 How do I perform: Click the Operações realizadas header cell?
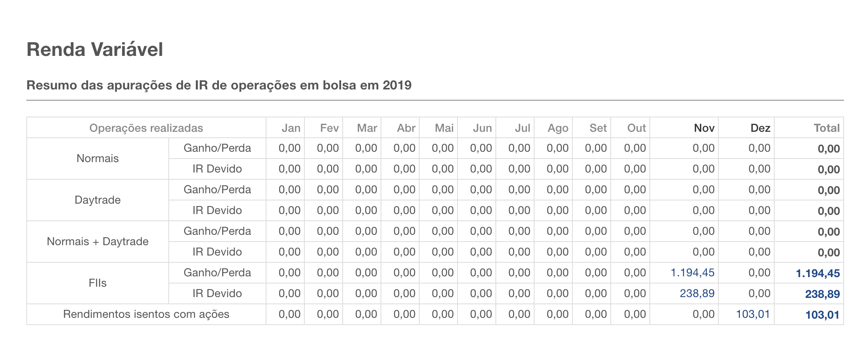pos(146,128)
